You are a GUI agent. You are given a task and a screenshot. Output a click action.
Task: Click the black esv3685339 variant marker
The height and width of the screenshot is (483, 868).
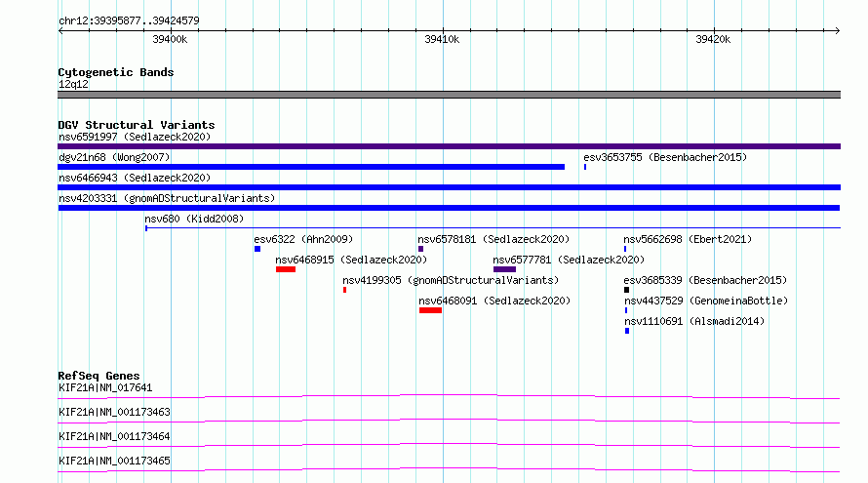pyautogui.click(x=627, y=290)
